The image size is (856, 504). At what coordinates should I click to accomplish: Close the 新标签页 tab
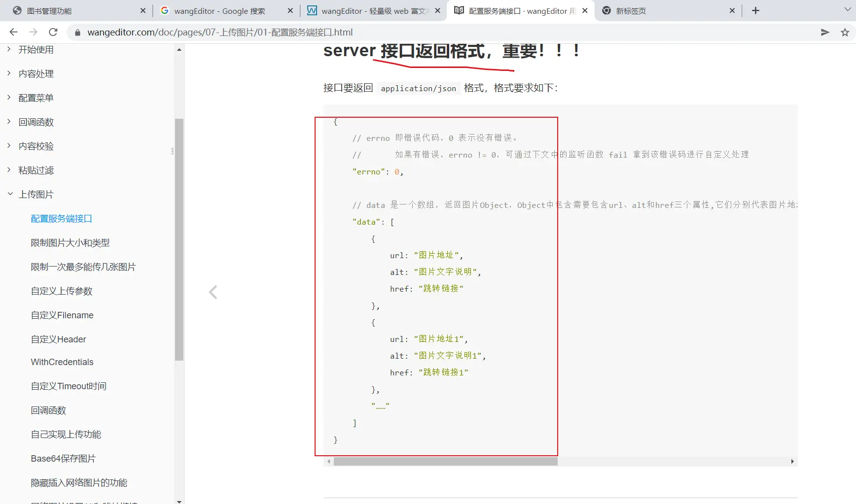pyautogui.click(x=732, y=10)
